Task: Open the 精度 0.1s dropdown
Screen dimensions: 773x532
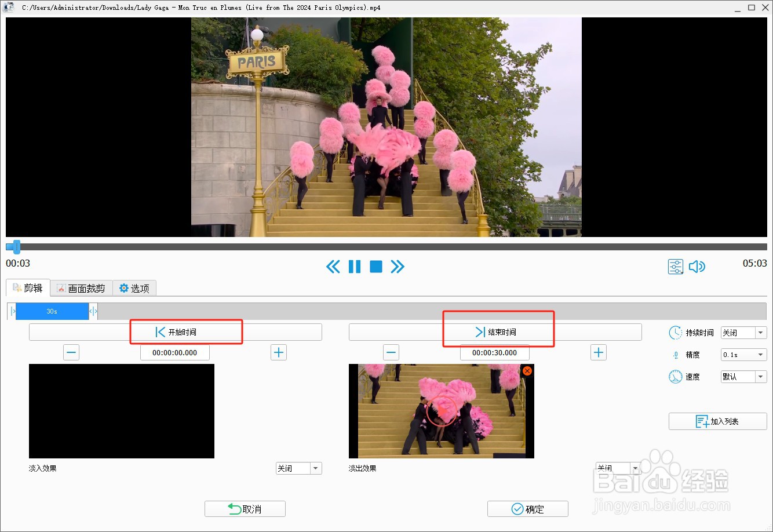Action: (744, 355)
